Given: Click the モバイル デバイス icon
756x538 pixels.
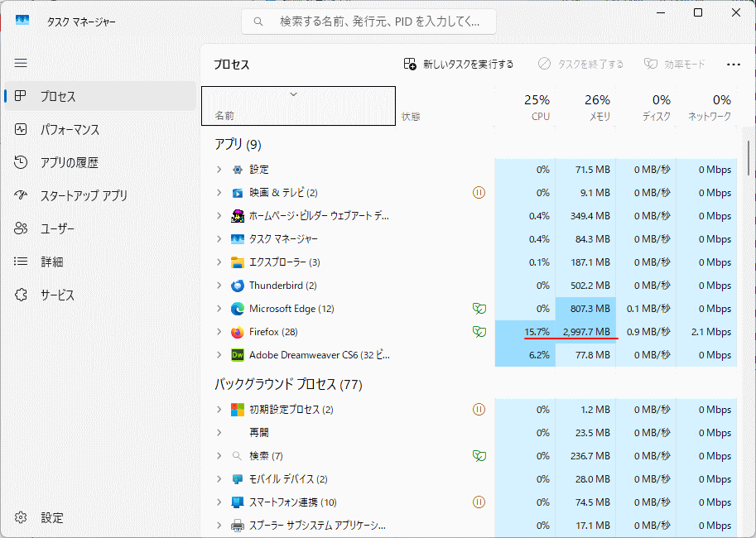Looking at the screenshot, I should 237,479.
